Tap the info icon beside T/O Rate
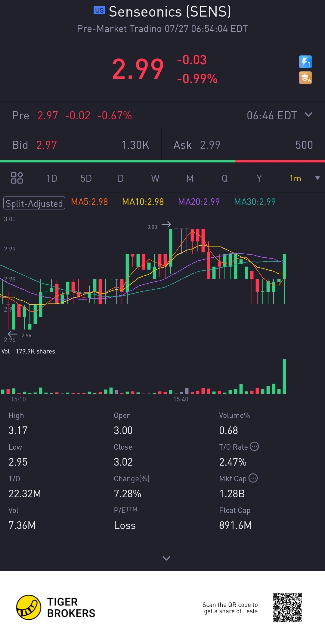Image resolution: width=325 pixels, height=644 pixels. click(254, 446)
